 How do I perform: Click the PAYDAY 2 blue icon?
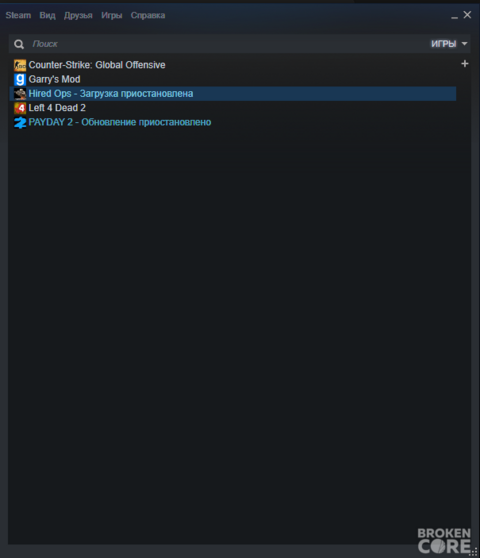[20, 122]
